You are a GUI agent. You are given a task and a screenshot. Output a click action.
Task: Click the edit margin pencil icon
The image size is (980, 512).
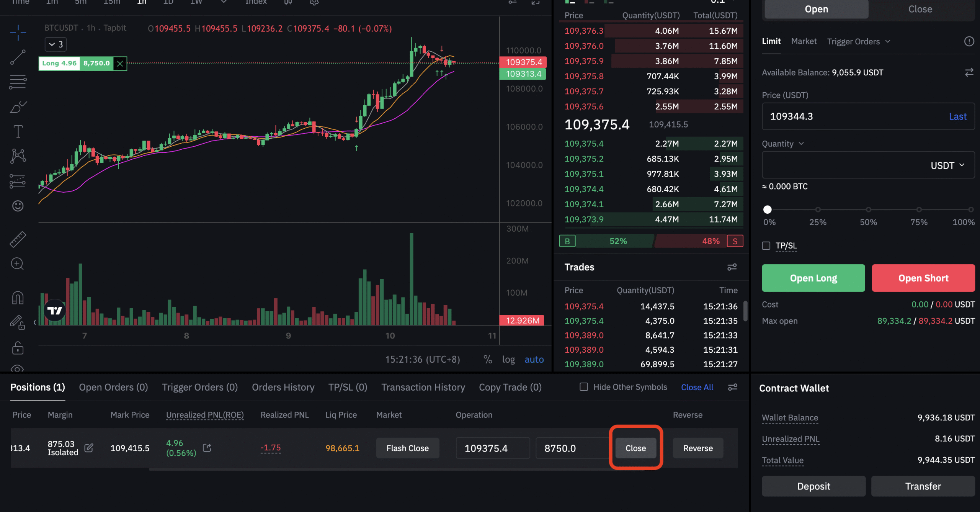pyautogui.click(x=89, y=448)
